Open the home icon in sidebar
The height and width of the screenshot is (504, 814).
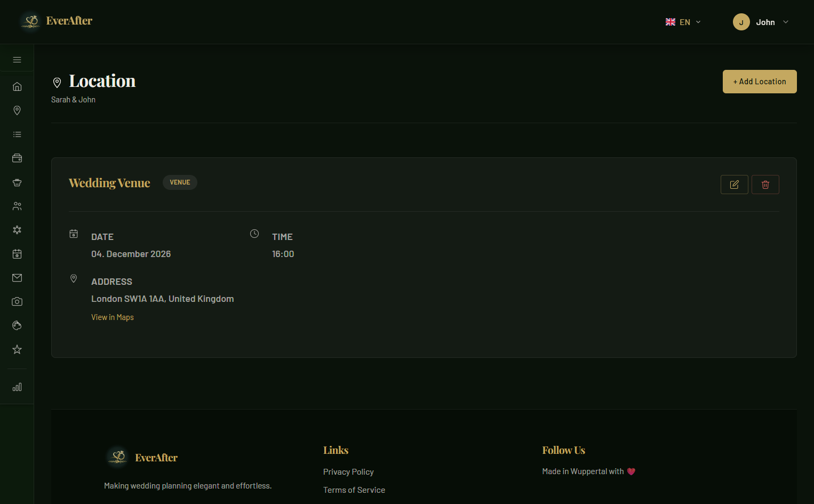(x=17, y=86)
